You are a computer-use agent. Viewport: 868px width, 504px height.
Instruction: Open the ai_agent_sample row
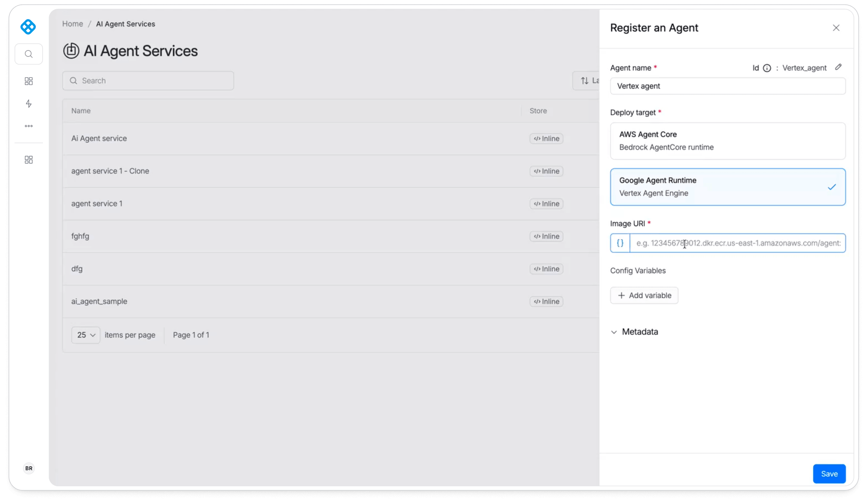tap(331, 301)
